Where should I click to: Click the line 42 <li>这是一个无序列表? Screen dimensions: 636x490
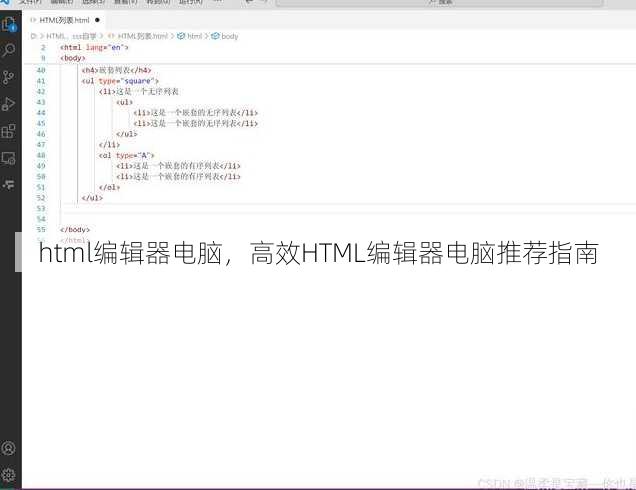(139, 91)
